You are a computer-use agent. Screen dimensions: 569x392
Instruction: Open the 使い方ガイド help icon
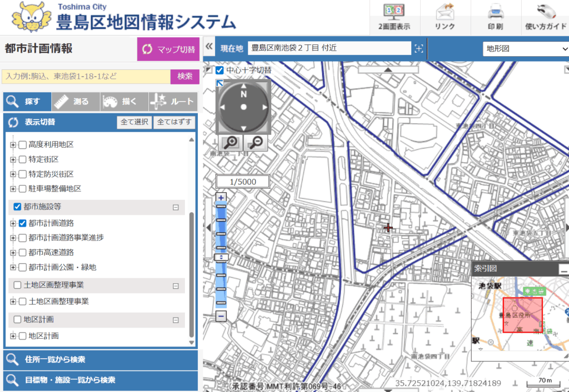(546, 12)
